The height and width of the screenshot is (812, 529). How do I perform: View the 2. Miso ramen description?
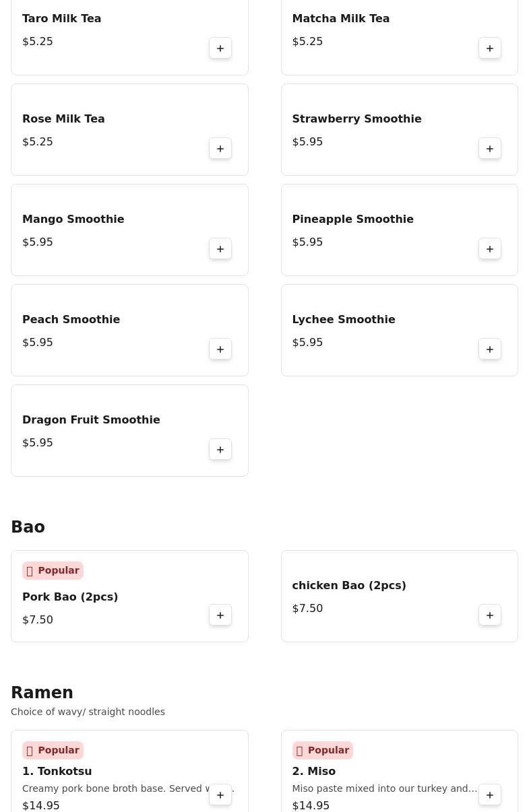[x=384, y=788]
